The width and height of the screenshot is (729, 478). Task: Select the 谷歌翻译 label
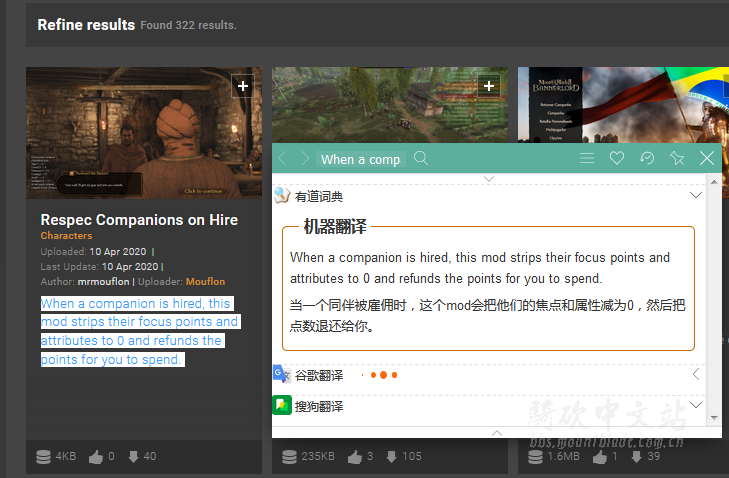(319, 375)
